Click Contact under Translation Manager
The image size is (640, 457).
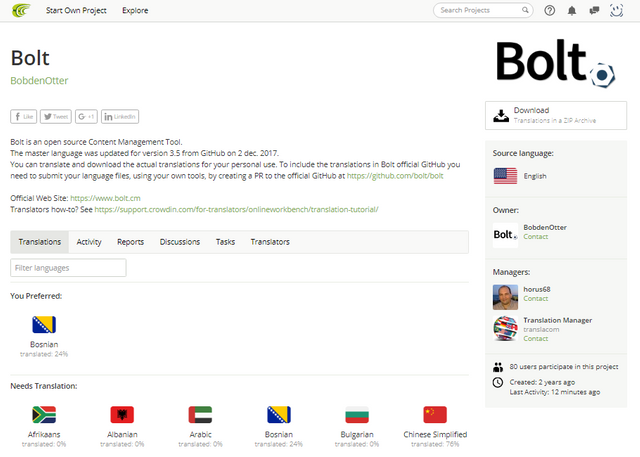click(536, 339)
